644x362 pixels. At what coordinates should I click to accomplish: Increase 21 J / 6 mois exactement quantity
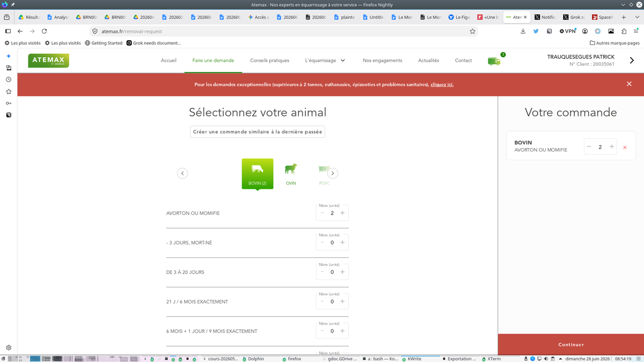(x=342, y=301)
